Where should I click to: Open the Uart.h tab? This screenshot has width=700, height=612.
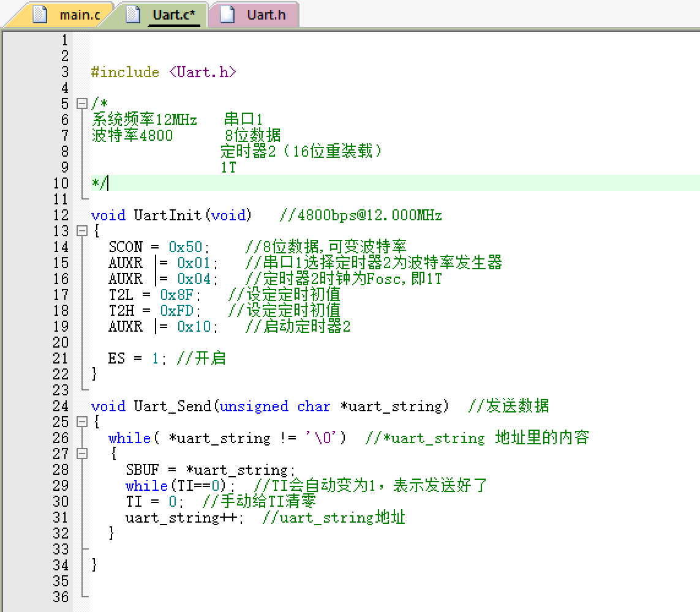point(255,15)
